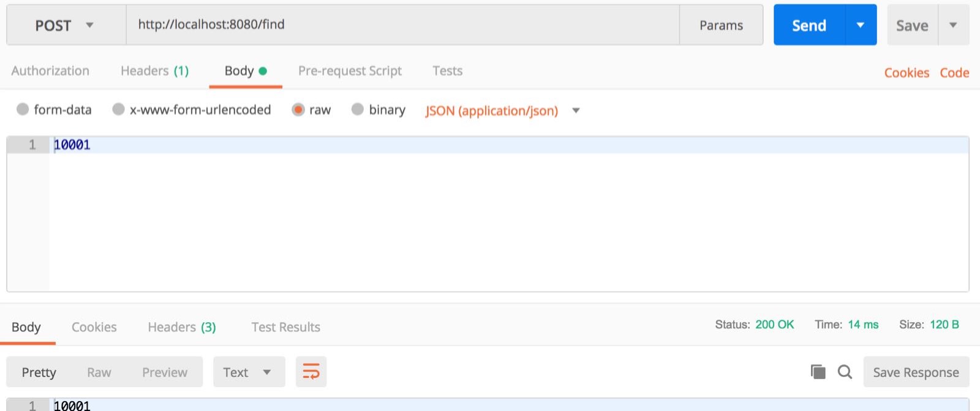Image resolution: width=980 pixels, height=411 pixels.
Task: Copy response with the clipboard icon
Action: click(x=818, y=372)
